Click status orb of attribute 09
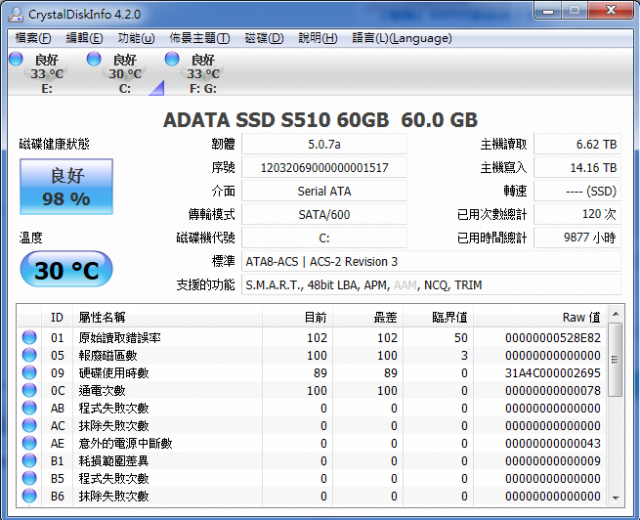The image size is (640, 520). [x=29, y=372]
